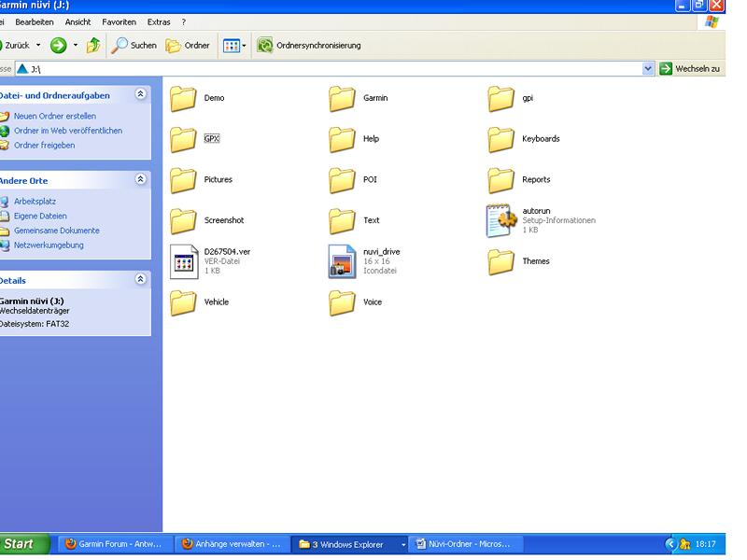Select the D267504.ver file
Viewport: 747px width, 560px height.
(210, 261)
